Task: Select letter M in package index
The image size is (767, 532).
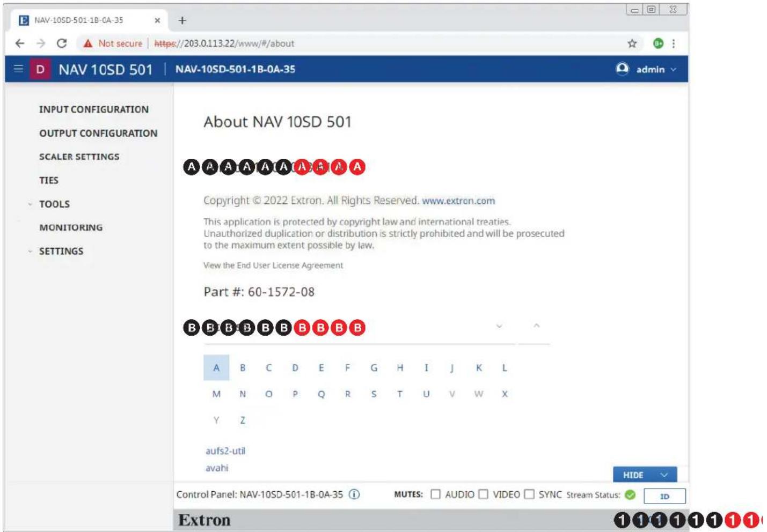Action: (x=216, y=394)
